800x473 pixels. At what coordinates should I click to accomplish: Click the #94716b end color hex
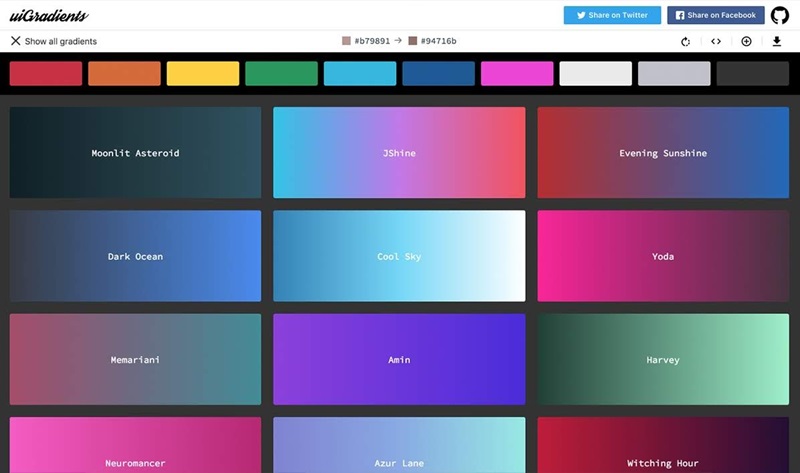(438, 41)
